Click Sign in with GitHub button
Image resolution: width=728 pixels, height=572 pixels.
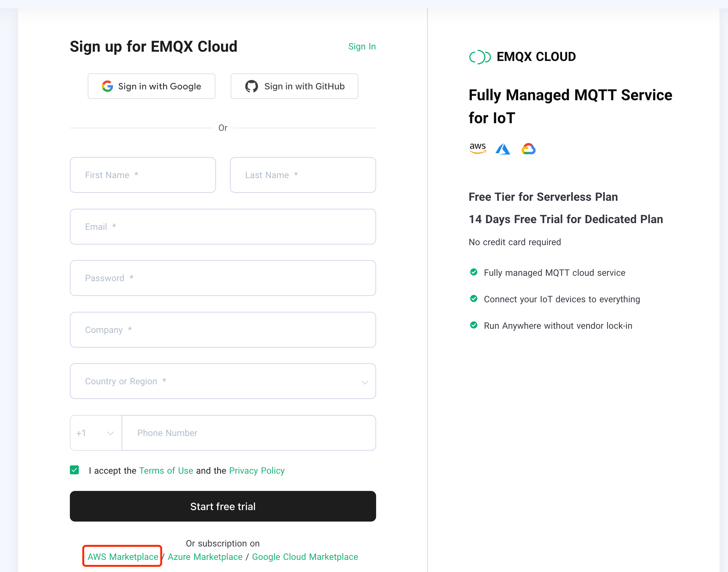[294, 87]
